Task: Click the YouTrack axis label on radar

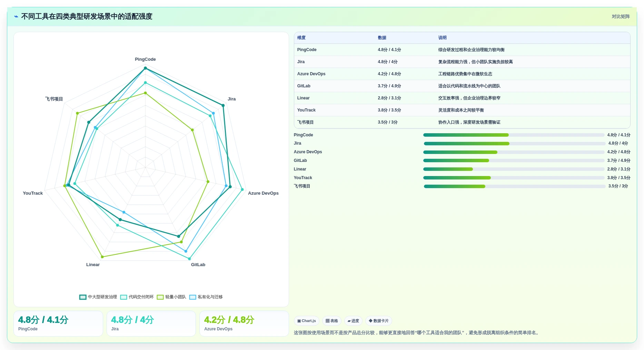Action: [33, 193]
